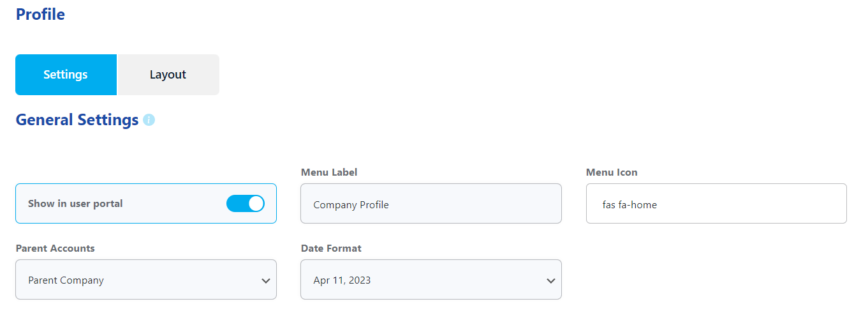
Task: Click the chevron arrow in Apr 11, 2023 box
Action: (551, 280)
